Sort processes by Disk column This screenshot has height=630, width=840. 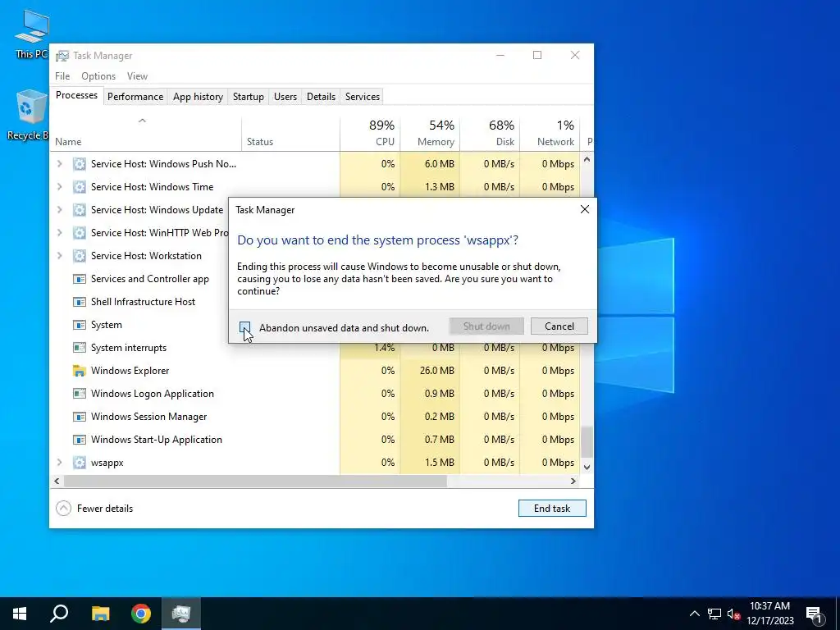491,133
